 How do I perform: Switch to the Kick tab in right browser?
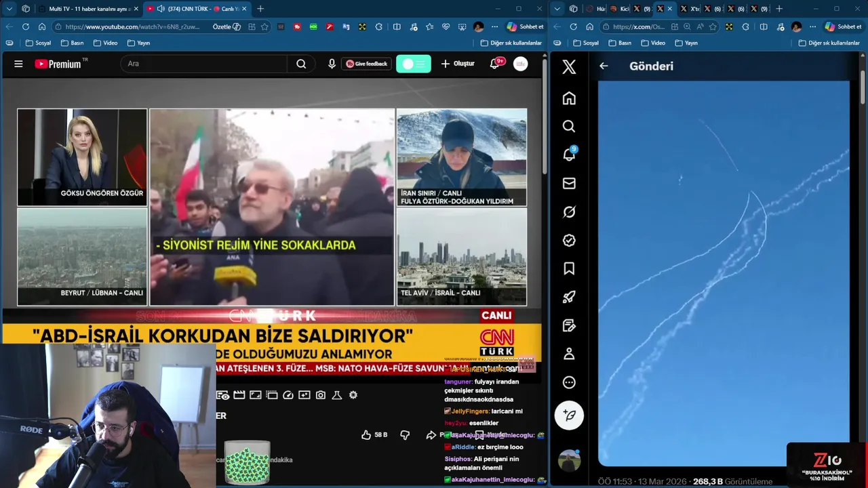click(x=620, y=9)
